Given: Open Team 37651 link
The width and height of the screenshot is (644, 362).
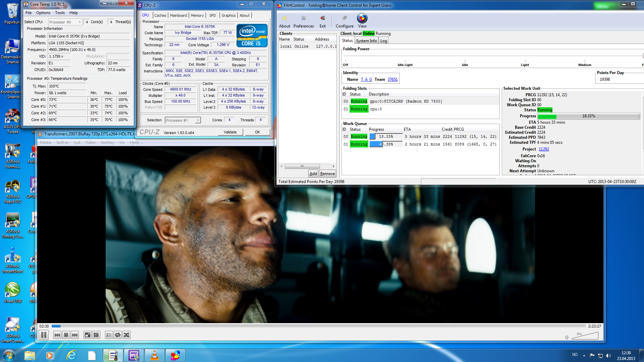Looking at the screenshot, I should [392, 79].
